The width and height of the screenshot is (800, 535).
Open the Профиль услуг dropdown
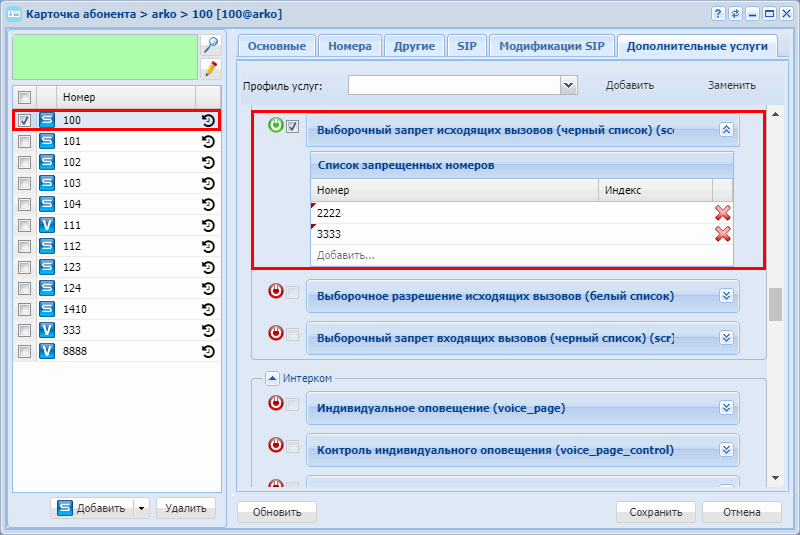click(568, 85)
